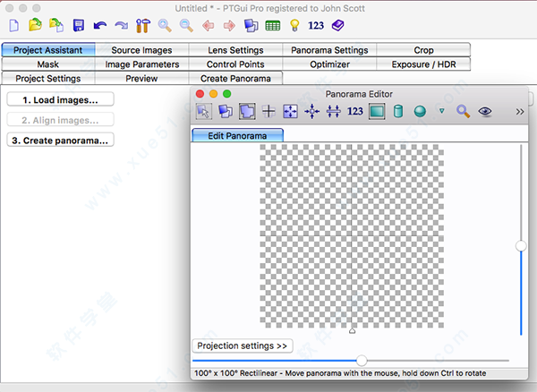Image resolution: width=537 pixels, height=392 pixels.
Task: Click the horizontal field of view slider handle
Action: 362,361
